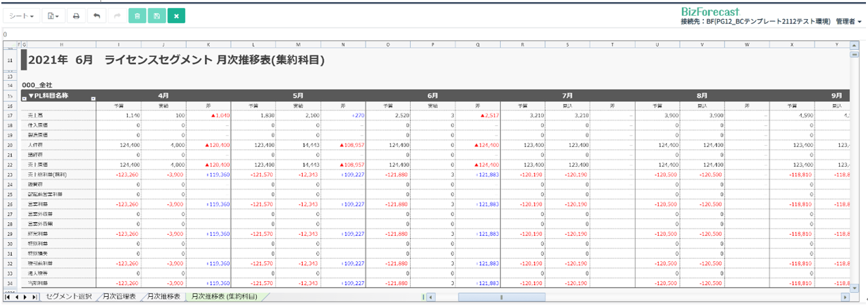This screenshot has height=305, width=868.
Task: Switch to the 月次管理表 sheet tab
Action: coord(119,297)
